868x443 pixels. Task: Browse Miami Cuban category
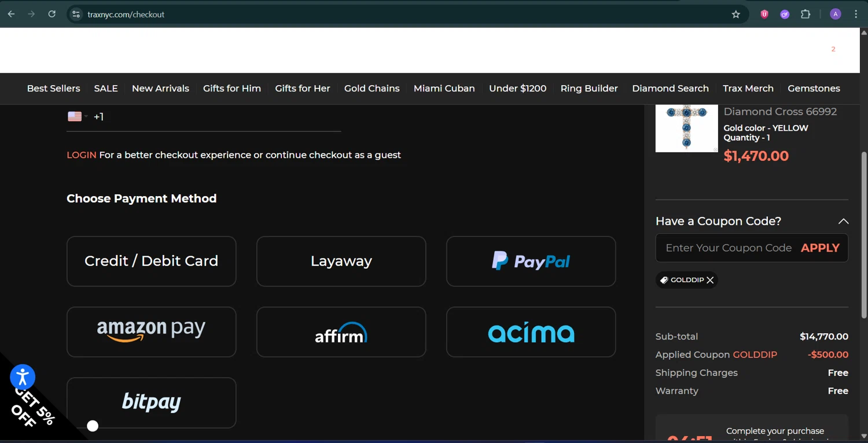[444, 88]
